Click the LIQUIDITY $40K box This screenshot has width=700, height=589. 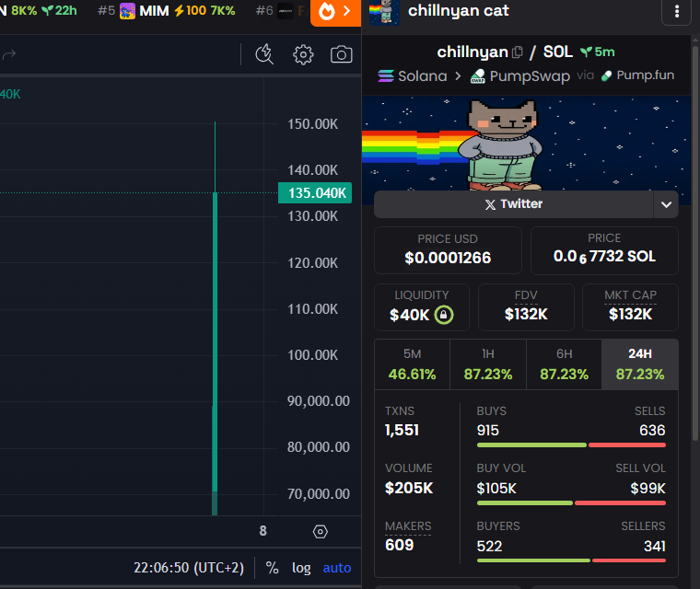click(x=422, y=307)
